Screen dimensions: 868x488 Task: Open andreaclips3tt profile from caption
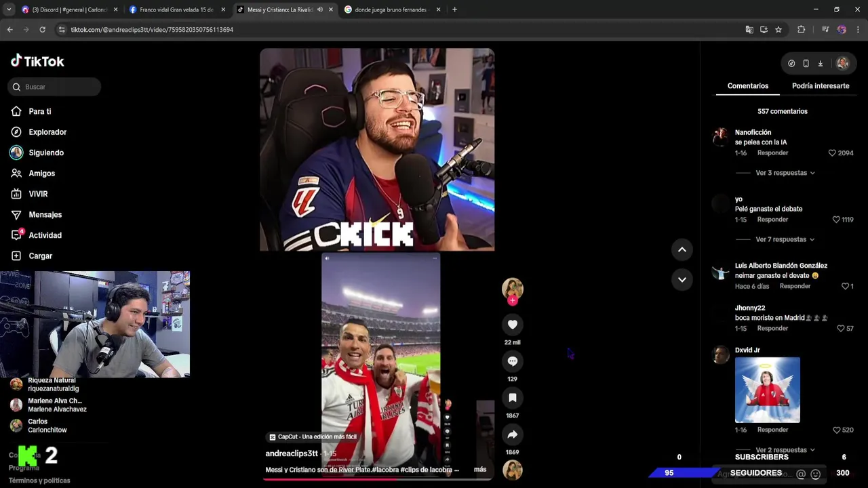pyautogui.click(x=292, y=453)
